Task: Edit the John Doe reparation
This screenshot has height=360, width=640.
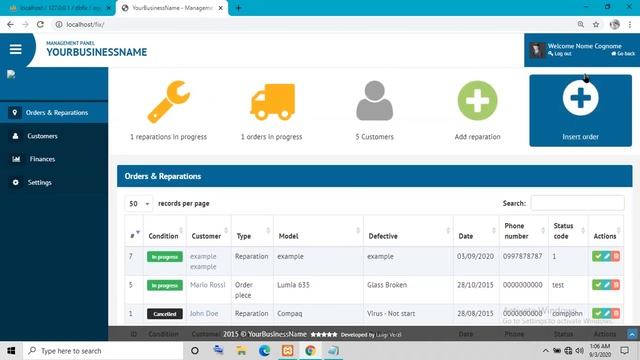Action: coord(607,313)
